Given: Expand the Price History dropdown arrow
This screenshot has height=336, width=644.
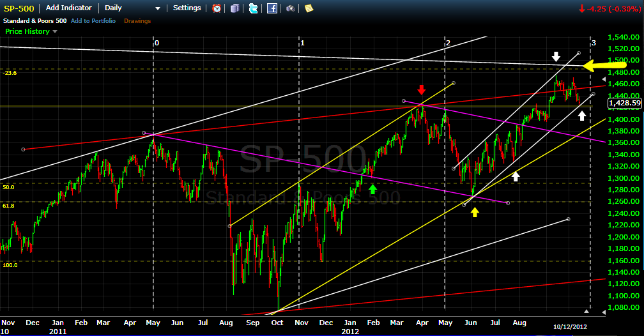Looking at the screenshot, I should pyautogui.click(x=55, y=32).
